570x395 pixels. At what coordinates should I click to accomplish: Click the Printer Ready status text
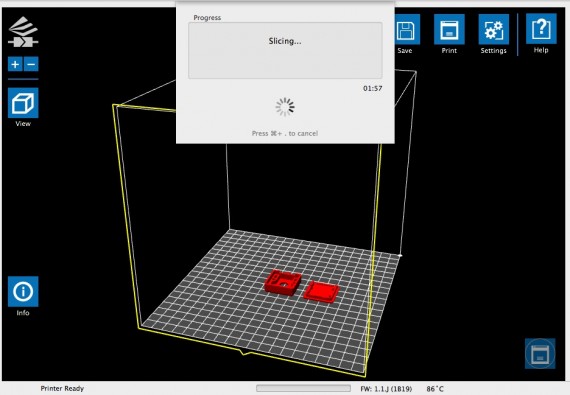pos(62,388)
